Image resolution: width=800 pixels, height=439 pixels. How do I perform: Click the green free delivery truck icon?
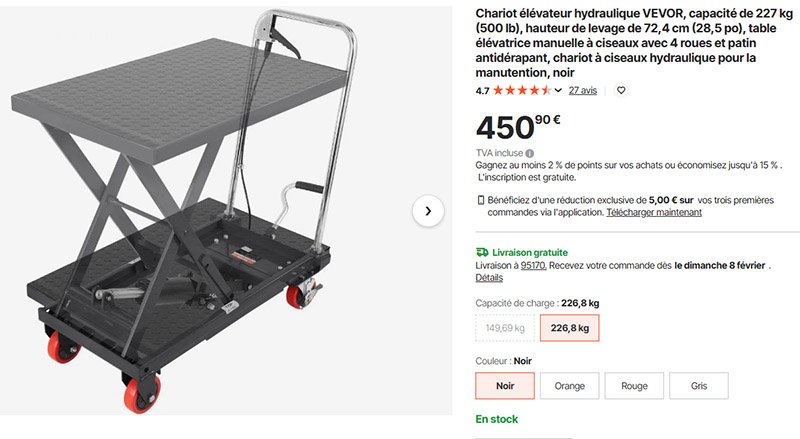point(482,253)
